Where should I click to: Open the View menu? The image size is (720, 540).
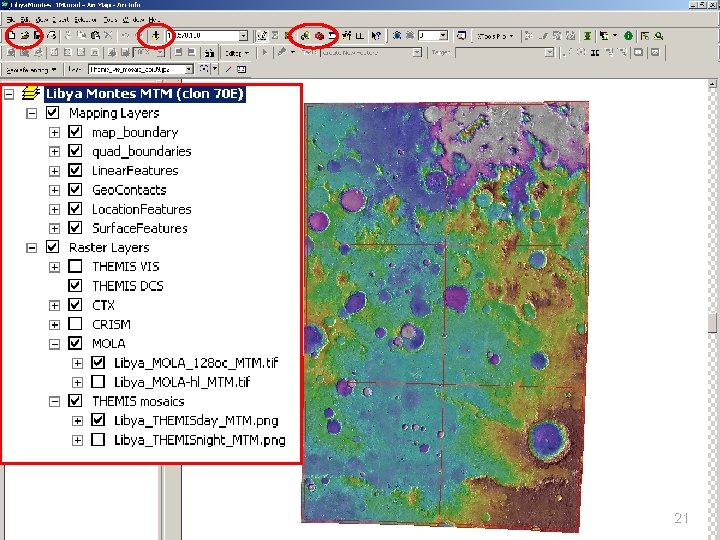(41, 20)
